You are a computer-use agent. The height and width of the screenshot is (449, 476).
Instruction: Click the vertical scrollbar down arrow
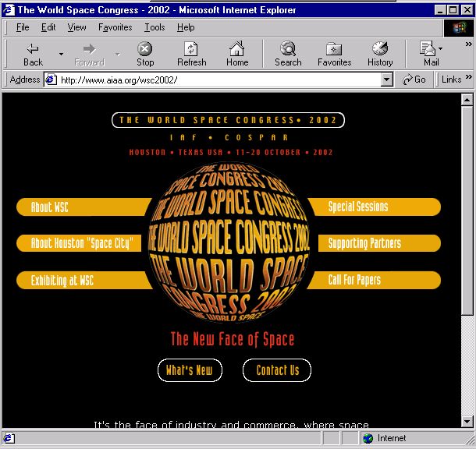tap(467, 421)
